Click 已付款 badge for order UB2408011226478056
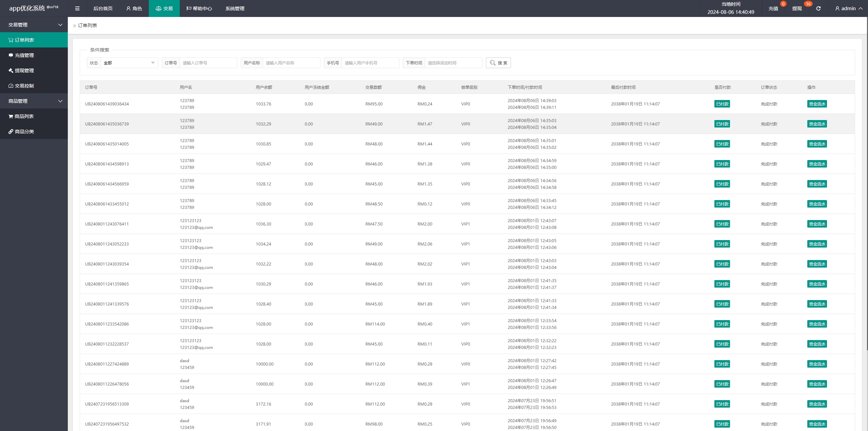Image resolution: width=868 pixels, height=431 pixels. tap(722, 384)
